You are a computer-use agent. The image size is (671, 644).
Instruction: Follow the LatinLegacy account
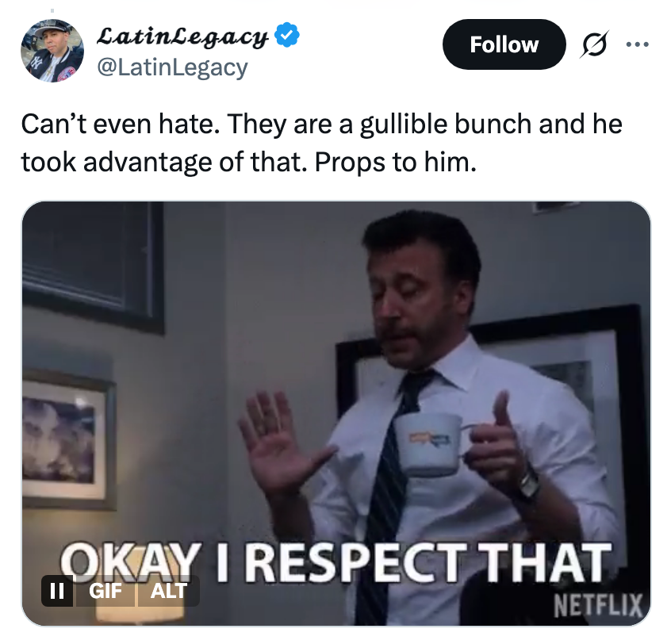point(504,44)
